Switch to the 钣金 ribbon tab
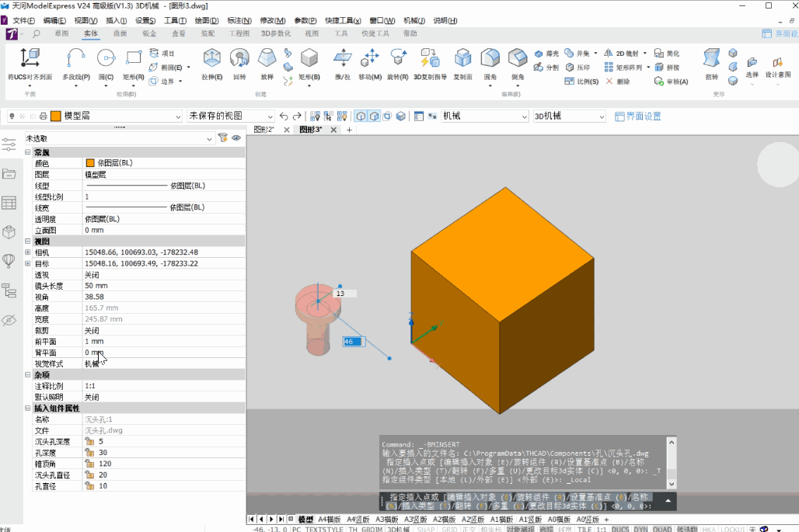799x532 pixels. [149, 33]
